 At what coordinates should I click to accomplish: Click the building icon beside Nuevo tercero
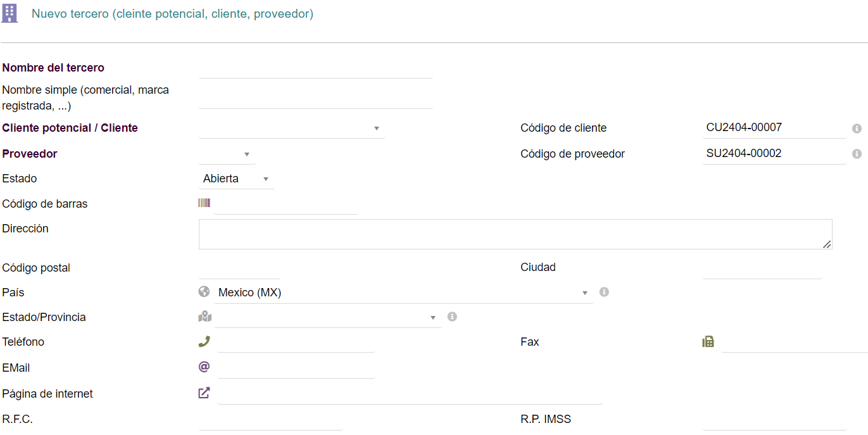tap(9, 13)
